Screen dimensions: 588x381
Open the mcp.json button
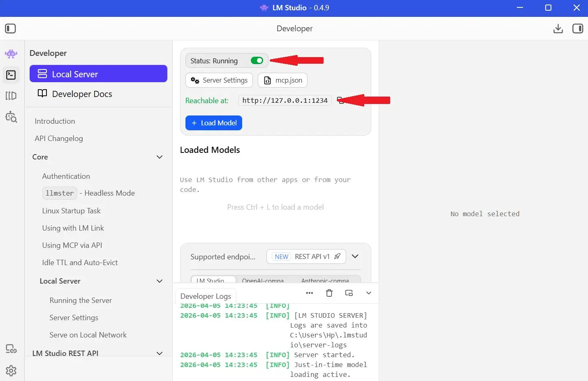click(283, 80)
